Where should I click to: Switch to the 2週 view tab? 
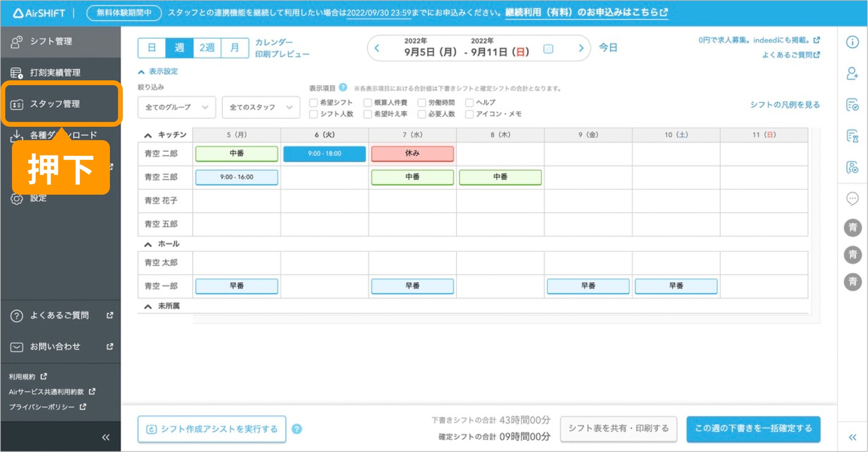pos(207,48)
